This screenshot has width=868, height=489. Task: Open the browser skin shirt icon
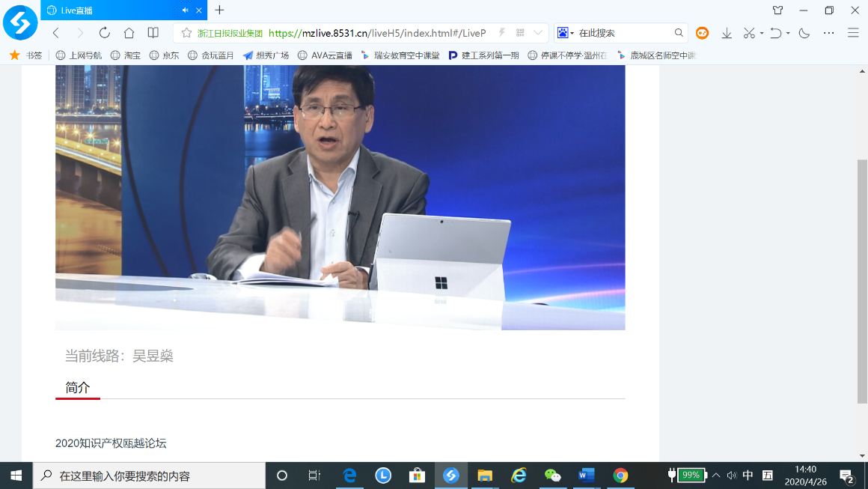777,10
